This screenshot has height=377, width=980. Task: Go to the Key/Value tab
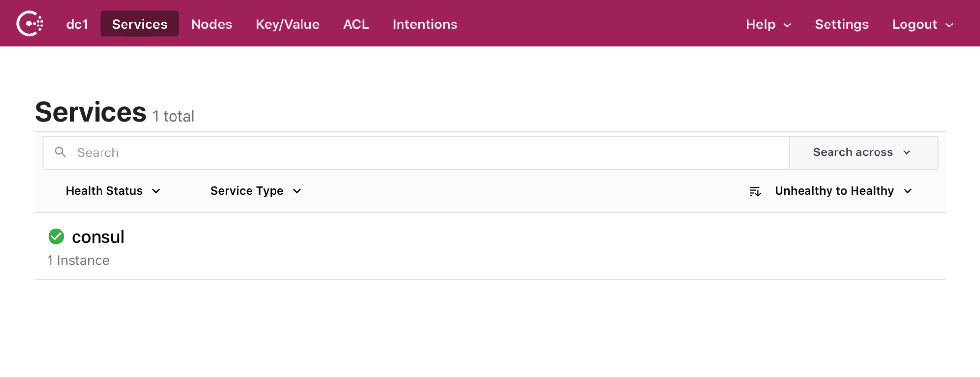287,24
